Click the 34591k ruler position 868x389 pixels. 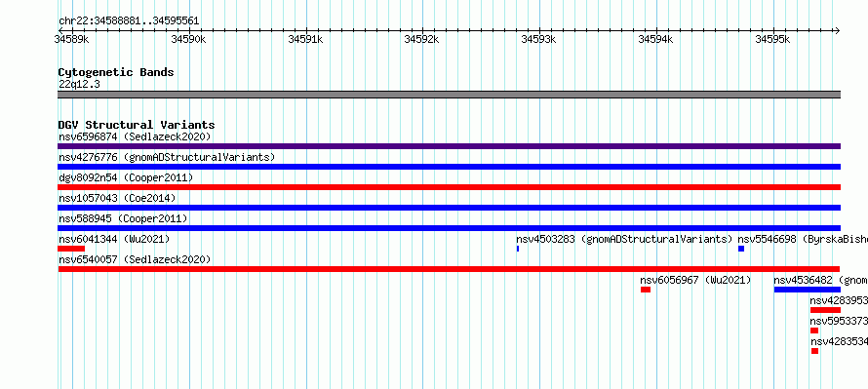(x=305, y=39)
